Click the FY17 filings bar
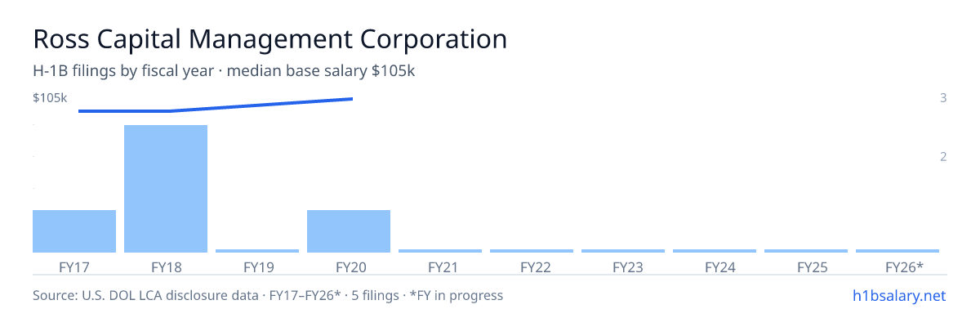The height and width of the screenshot is (327, 980). (74, 231)
